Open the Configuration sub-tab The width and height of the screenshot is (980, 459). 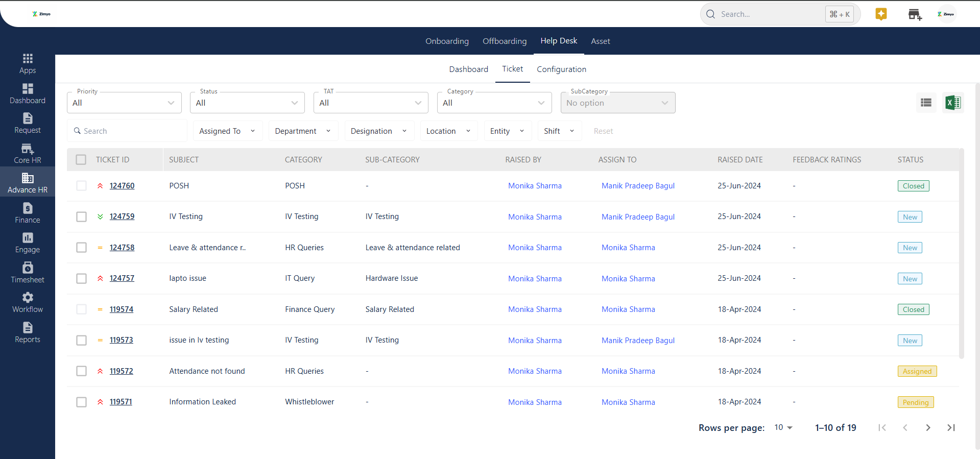tap(561, 69)
